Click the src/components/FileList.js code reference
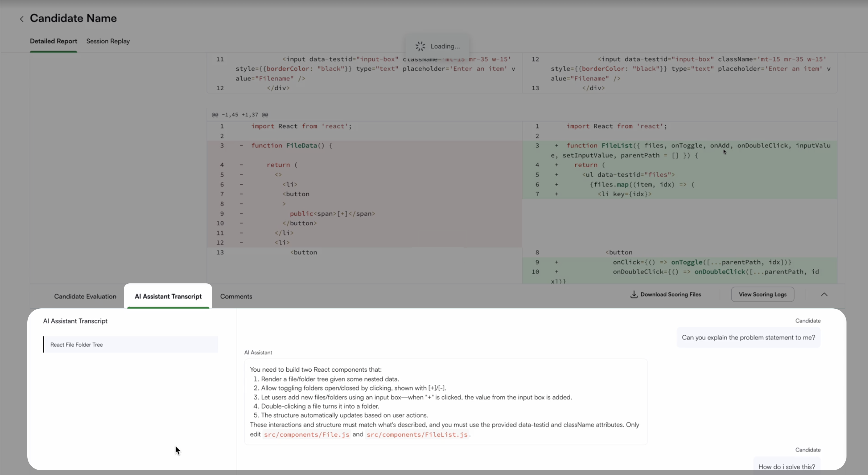The image size is (868, 475). click(x=417, y=435)
